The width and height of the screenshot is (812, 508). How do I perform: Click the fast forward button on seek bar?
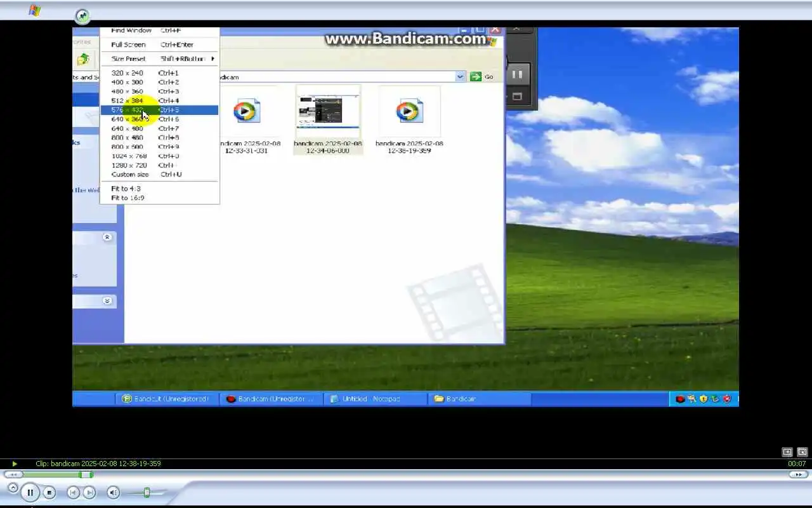(x=798, y=474)
